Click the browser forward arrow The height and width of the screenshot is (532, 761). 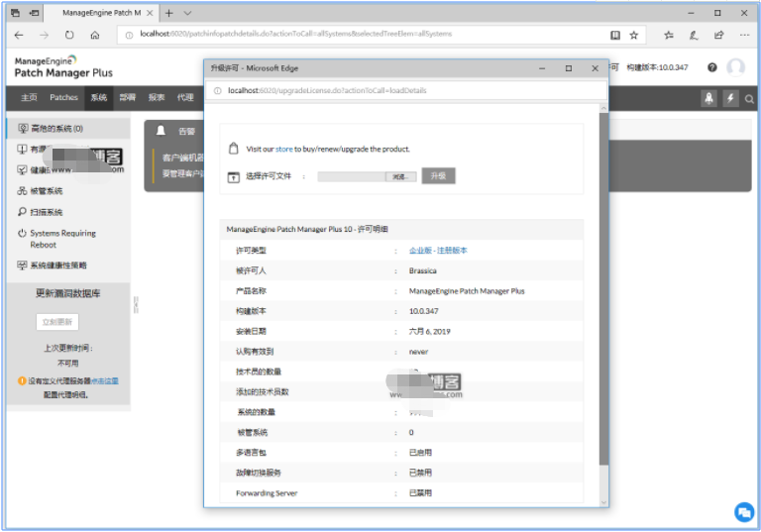45,35
